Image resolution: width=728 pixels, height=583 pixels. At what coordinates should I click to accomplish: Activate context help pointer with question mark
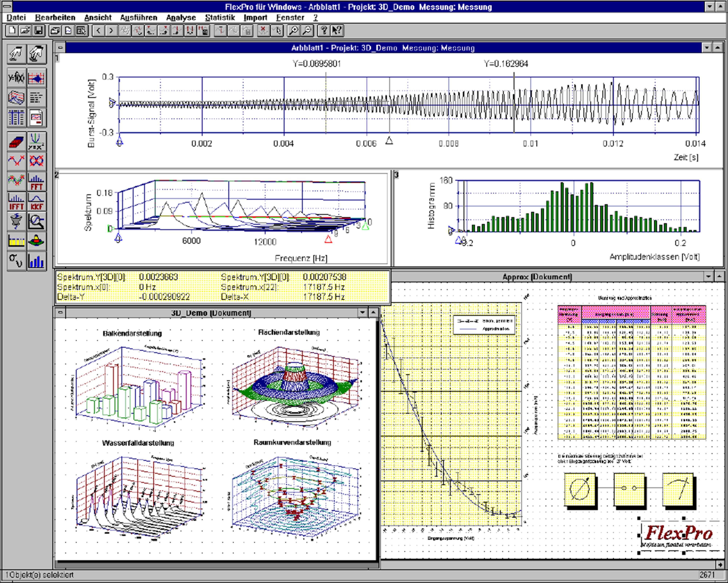[x=337, y=31]
